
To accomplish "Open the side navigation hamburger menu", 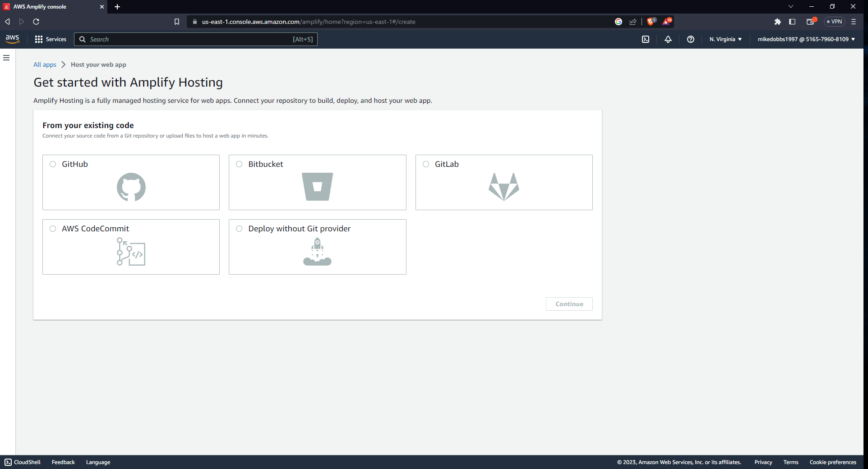I will (x=6, y=58).
